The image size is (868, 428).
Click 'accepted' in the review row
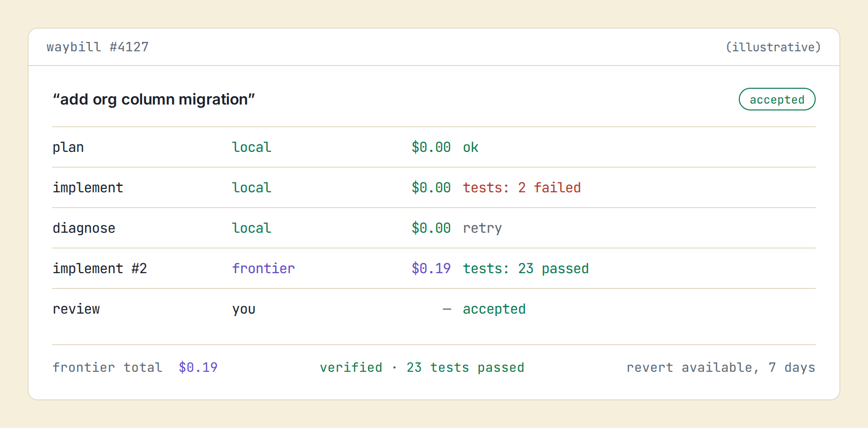494,309
